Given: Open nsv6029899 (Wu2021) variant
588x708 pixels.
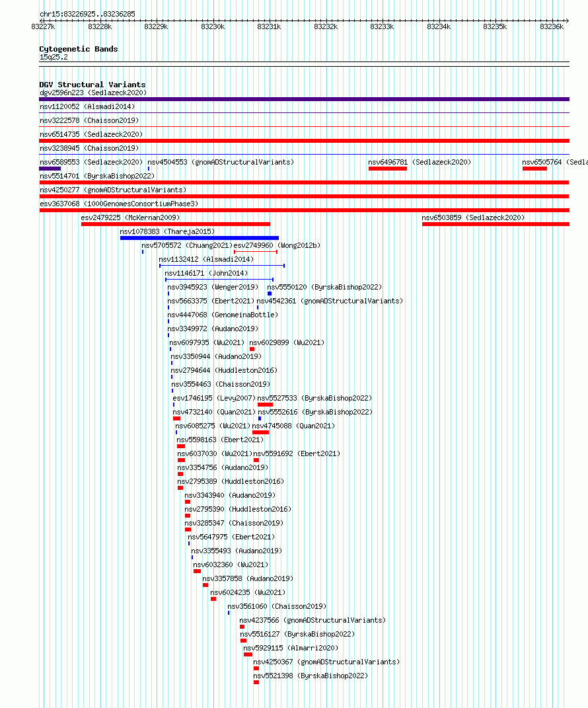Looking at the screenshot, I should [x=287, y=342].
